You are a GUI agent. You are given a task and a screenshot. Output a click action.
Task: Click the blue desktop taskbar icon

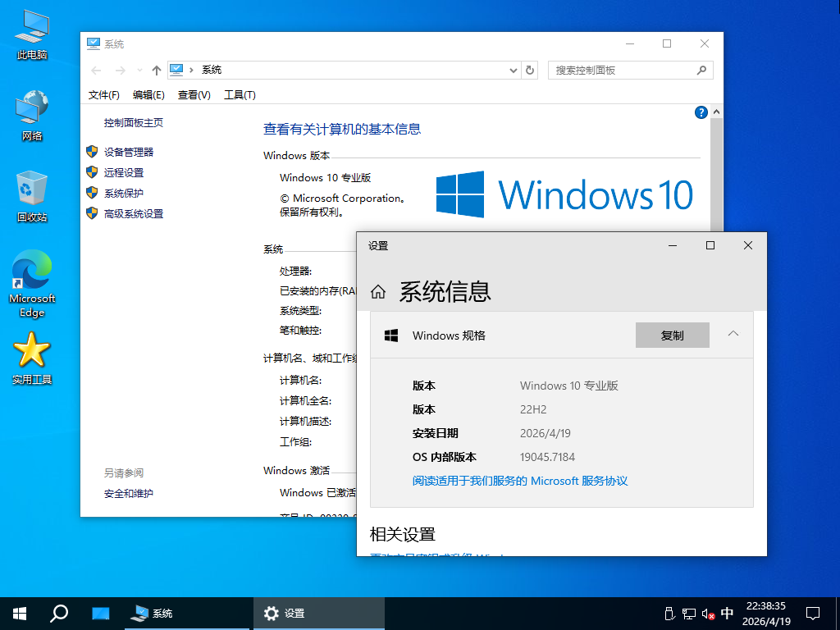click(100, 614)
